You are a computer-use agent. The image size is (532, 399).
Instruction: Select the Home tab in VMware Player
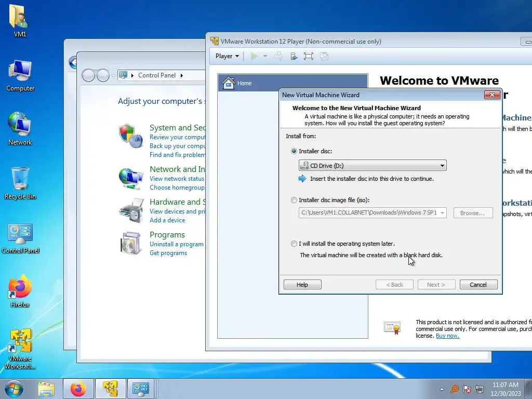(292, 83)
